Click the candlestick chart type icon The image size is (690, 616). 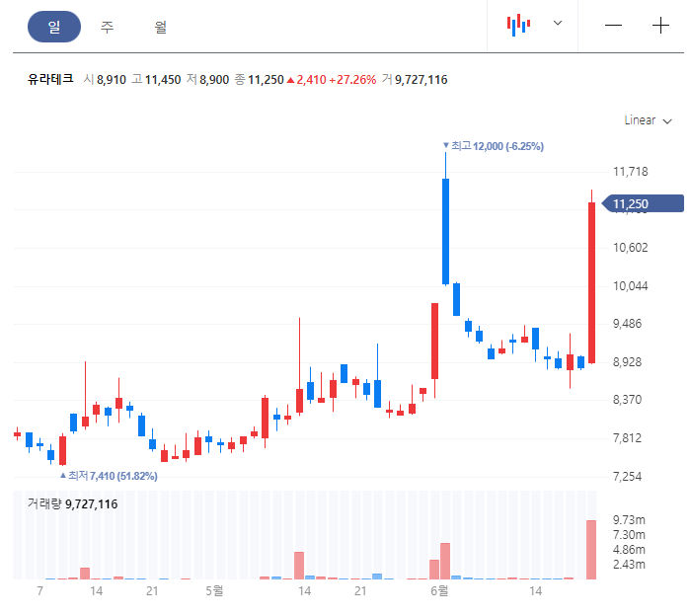point(518,25)
